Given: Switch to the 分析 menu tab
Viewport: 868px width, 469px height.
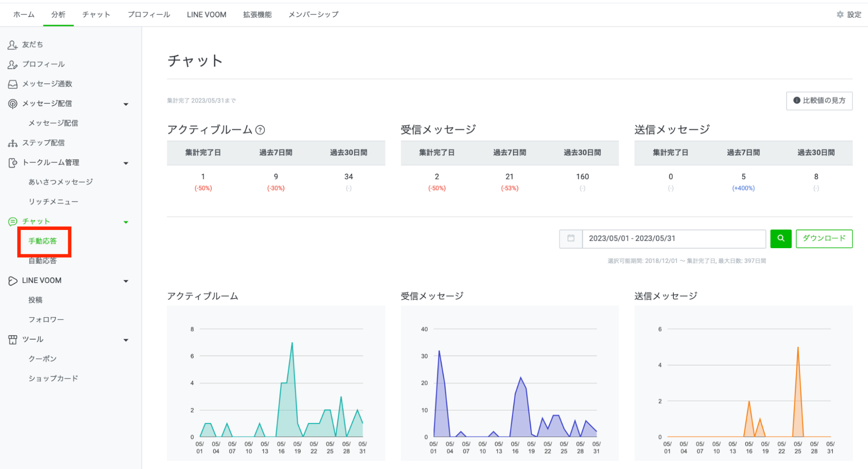Looking at the screenshot, I should [58, 14].
